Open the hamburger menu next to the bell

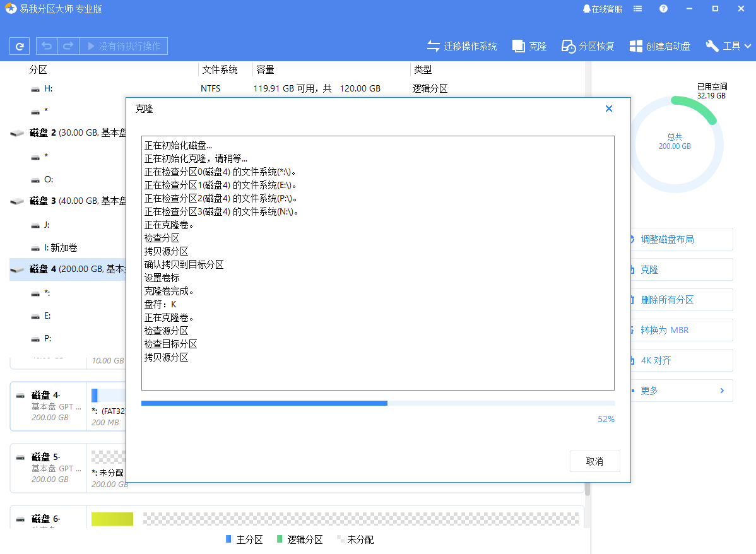[637, 9]
